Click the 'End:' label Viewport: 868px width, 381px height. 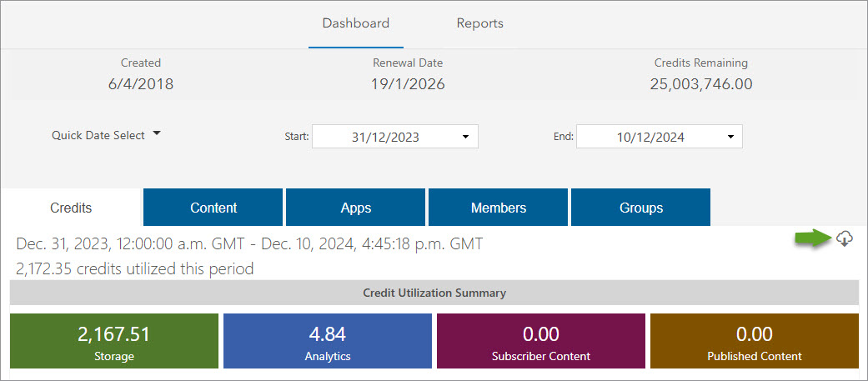pos(564,137)
